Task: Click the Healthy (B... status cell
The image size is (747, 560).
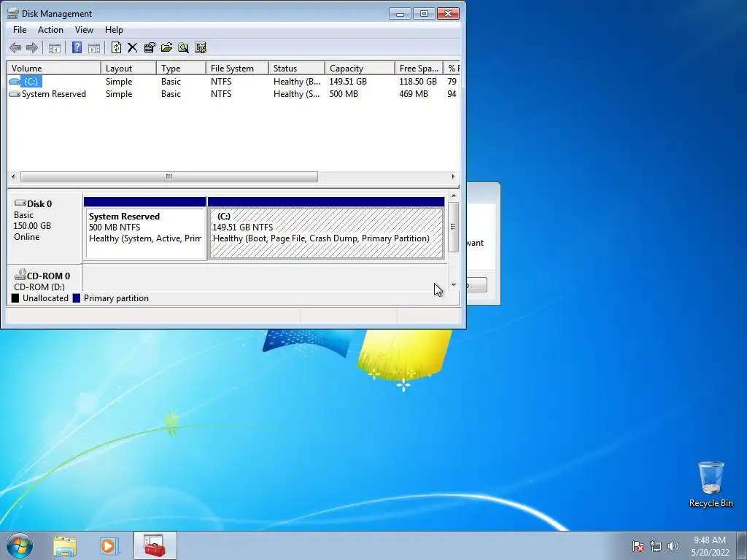Action: [297, 82]
